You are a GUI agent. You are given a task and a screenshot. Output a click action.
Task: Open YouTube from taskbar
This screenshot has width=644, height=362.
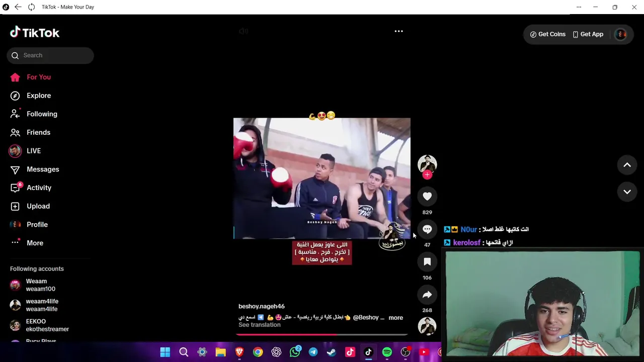pos(424,352)
